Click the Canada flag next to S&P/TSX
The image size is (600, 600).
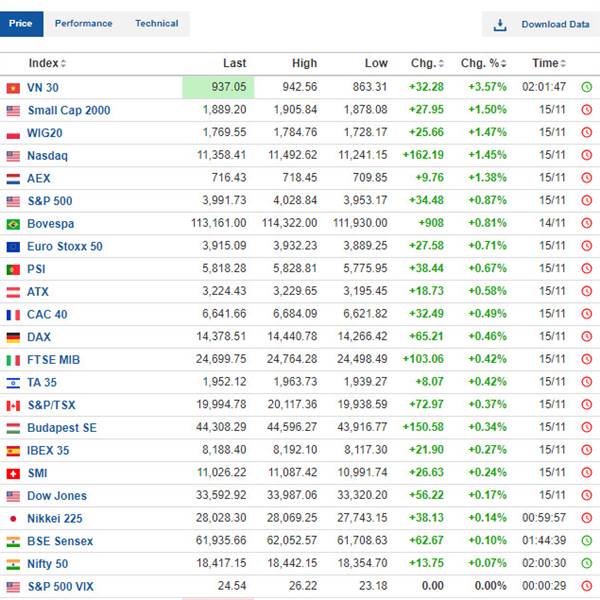13,406
